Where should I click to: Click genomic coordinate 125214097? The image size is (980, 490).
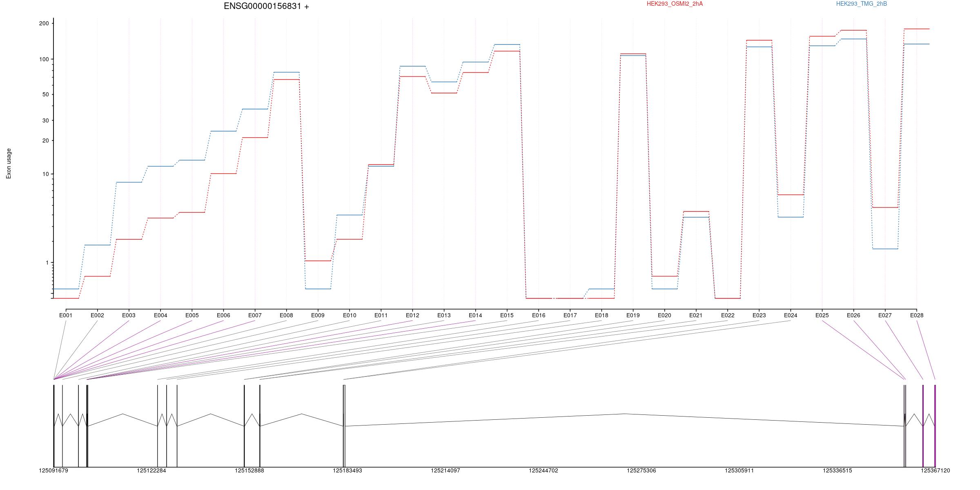(x=445, y=470)
